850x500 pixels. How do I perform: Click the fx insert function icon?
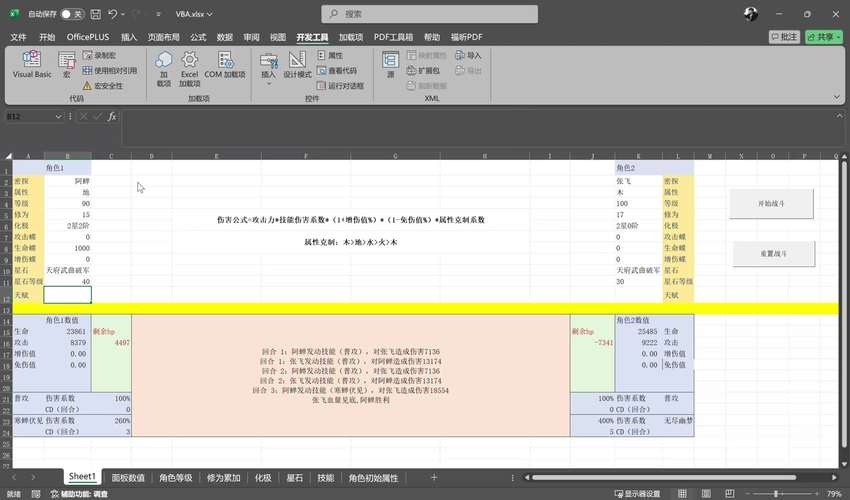pyautogui.click(x=112, y=117)
